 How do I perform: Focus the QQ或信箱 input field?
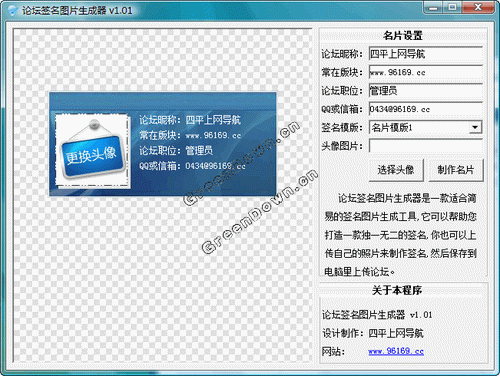426,109
